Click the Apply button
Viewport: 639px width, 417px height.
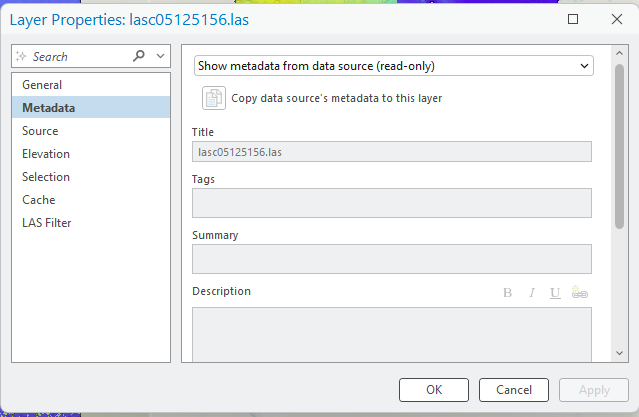[594, 390]
